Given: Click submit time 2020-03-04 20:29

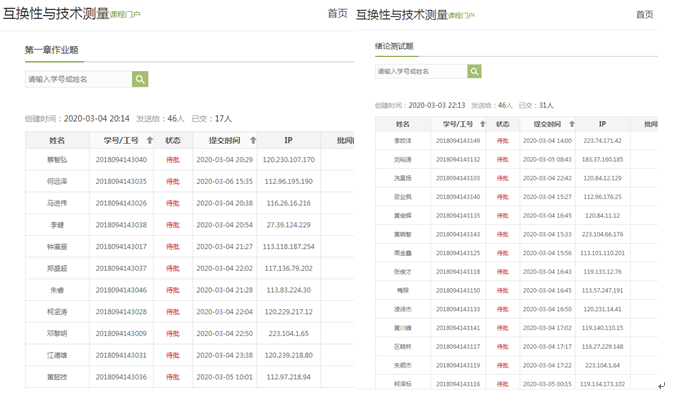Looking at the screenshot, I should tap(224, 160).
